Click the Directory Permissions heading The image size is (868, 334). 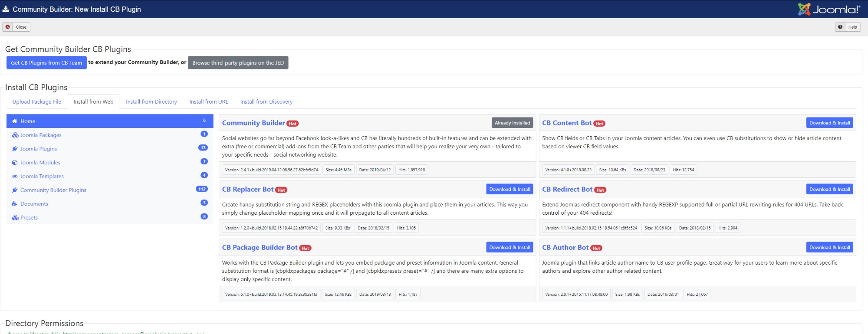pyautogui.click(x=44, y=323)
